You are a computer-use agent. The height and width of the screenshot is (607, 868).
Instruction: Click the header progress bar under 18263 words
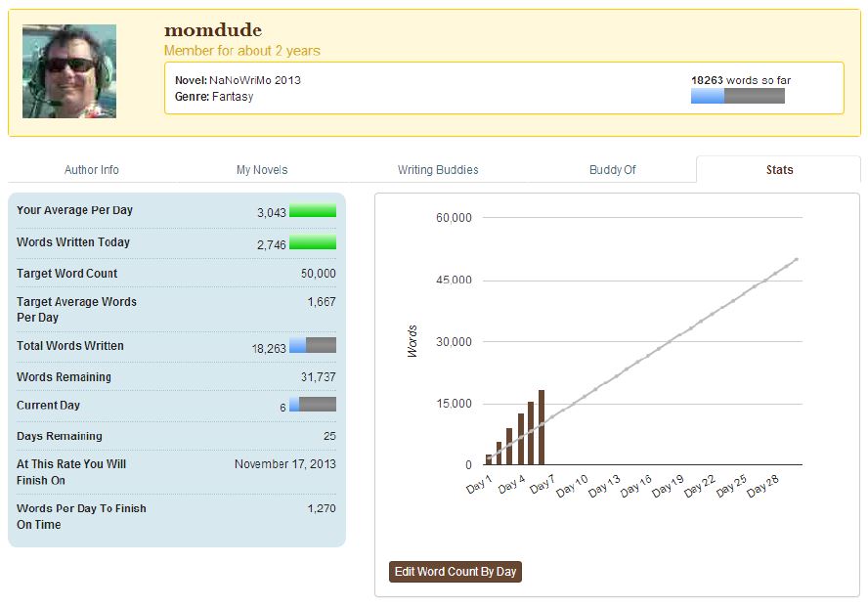[x=737, y=96]
